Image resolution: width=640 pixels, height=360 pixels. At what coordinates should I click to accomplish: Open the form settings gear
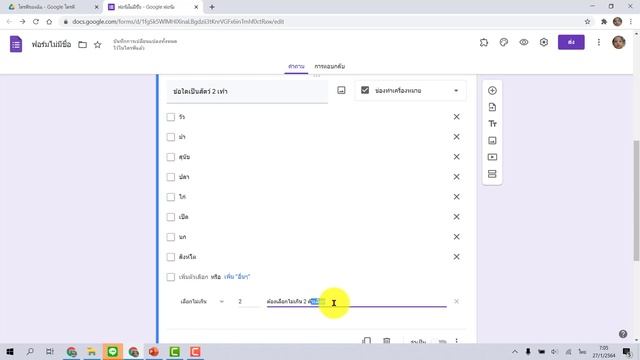click(544, 42)
